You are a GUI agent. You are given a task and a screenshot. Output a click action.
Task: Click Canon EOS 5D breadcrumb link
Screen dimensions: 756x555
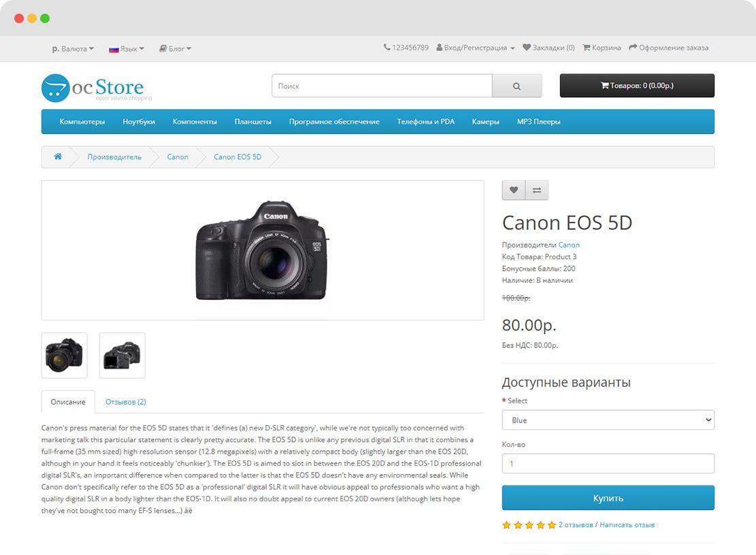tap(237, 157)
